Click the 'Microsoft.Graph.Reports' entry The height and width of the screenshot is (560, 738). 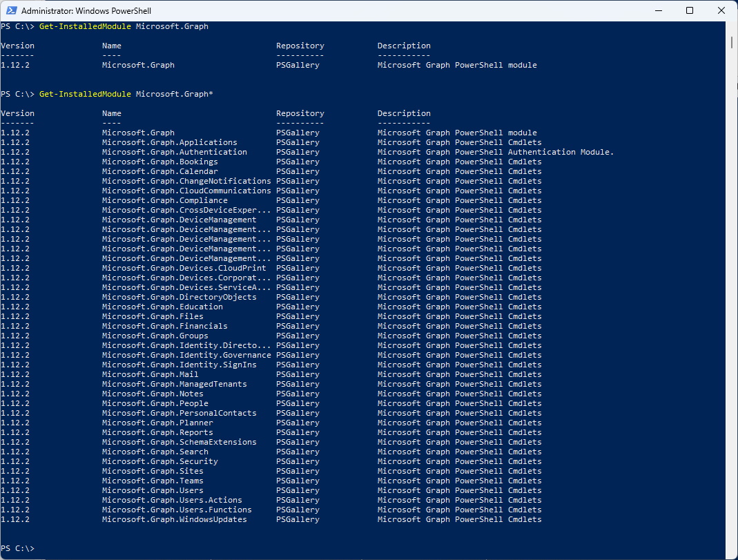(x=157, y=432)
